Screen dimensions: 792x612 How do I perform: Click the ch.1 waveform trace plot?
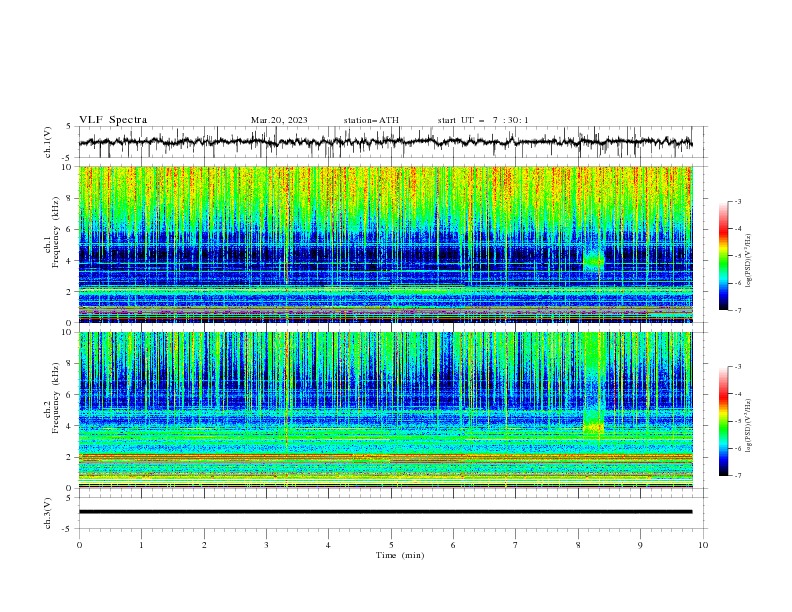click(x=385, y=142)
